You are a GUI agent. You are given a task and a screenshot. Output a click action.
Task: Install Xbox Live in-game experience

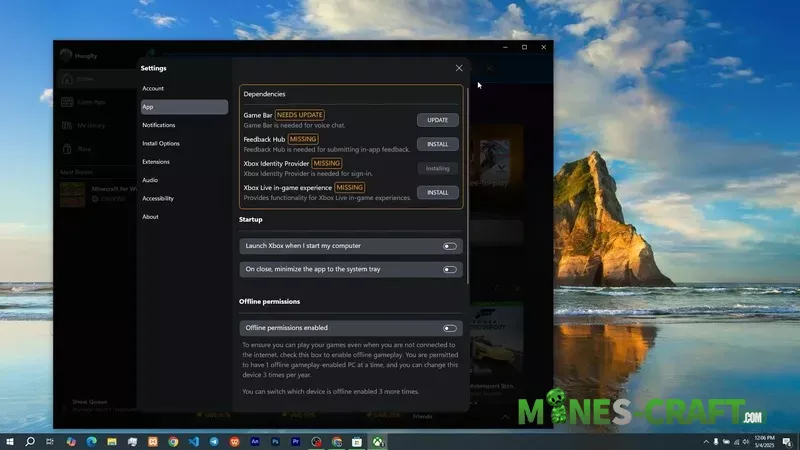click(437, 192)
